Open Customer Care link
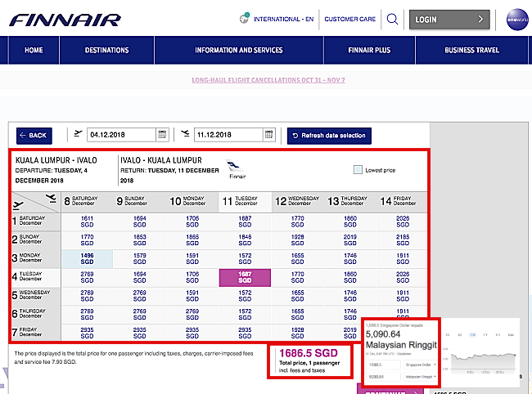The width and height of the screenshot is (532, 394). click(349, 19)
